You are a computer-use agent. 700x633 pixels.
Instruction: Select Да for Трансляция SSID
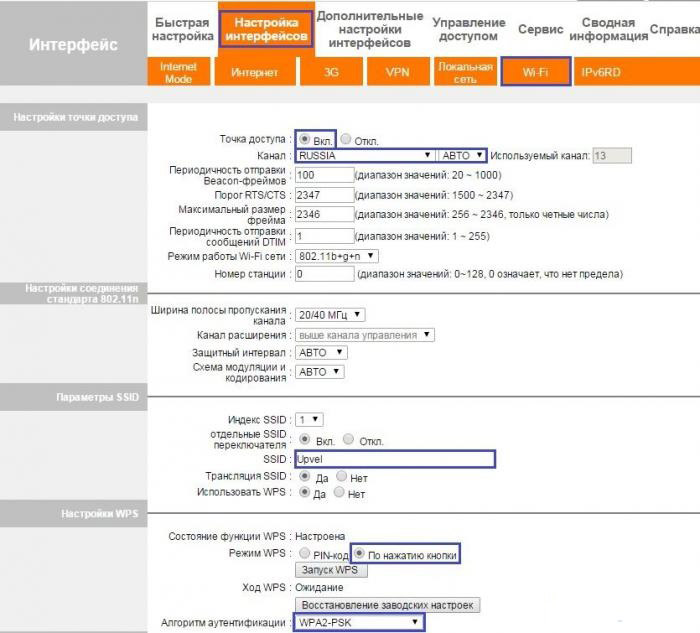(304, 476)
